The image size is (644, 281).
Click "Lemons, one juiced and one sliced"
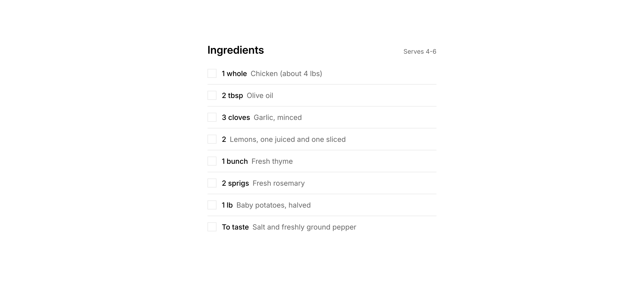(x=288, y=139)
